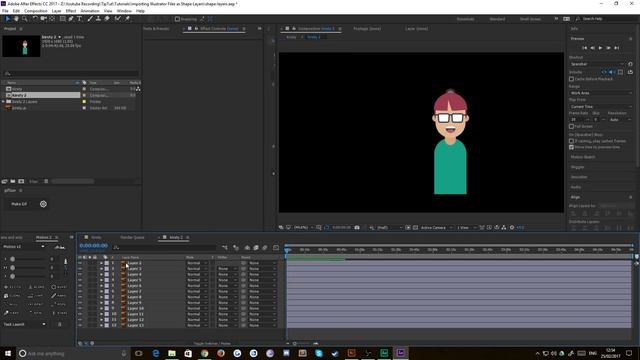Expand Layer 2 properties triangle

click(101, 263)
